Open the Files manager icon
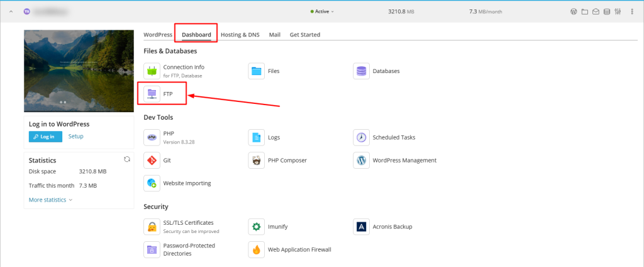Image resolution: width=644 pixels, height=267 pixels. [256, 71]
